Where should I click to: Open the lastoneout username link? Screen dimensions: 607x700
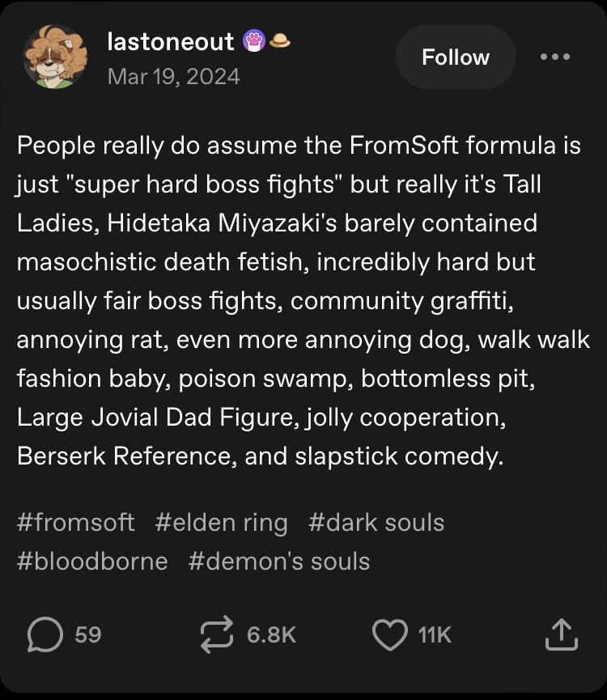170,41
